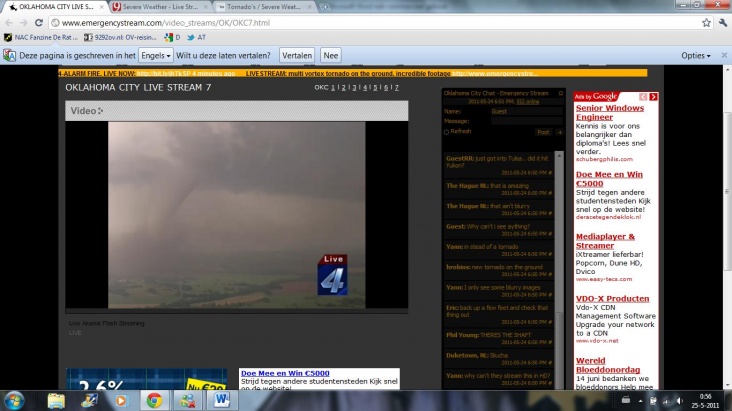This screenshot has width=732, height=411.
Task: Switch to OKC stream 3
Action: [354, 88]
